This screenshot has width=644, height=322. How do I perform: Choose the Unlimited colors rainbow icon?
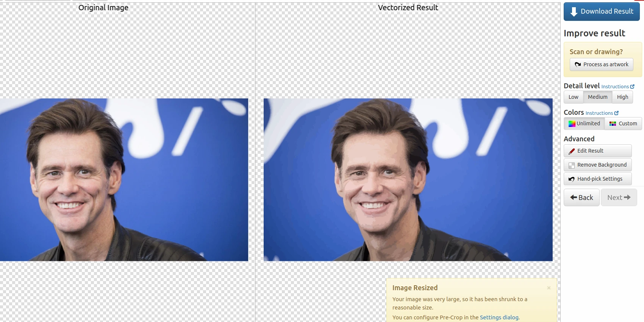pos(572,123)
